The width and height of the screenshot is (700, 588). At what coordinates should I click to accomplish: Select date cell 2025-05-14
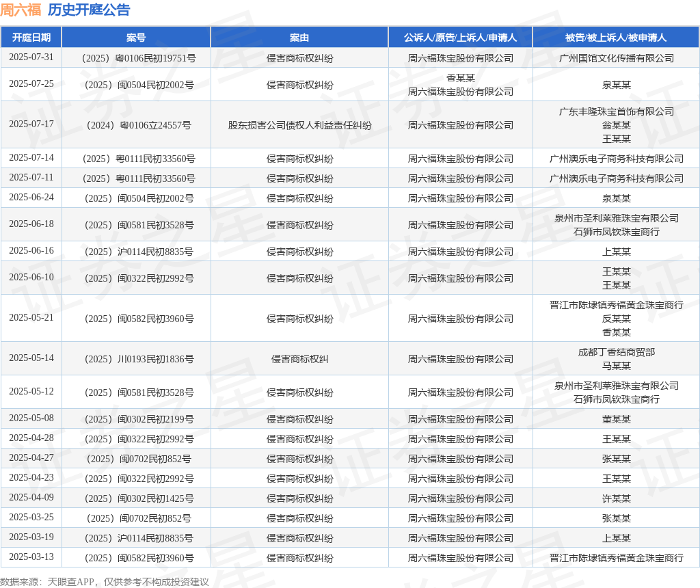pos(31,358)
